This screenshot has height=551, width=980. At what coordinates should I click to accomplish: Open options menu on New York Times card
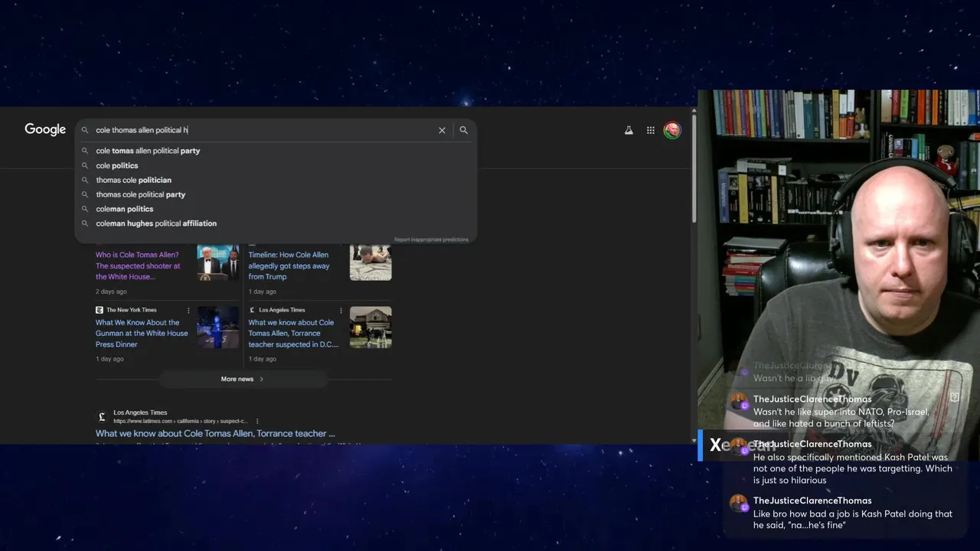188,310
